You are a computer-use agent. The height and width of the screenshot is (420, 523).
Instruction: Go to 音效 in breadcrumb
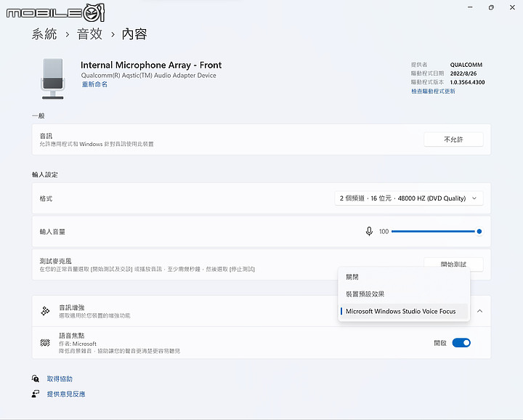click(89, 34)
